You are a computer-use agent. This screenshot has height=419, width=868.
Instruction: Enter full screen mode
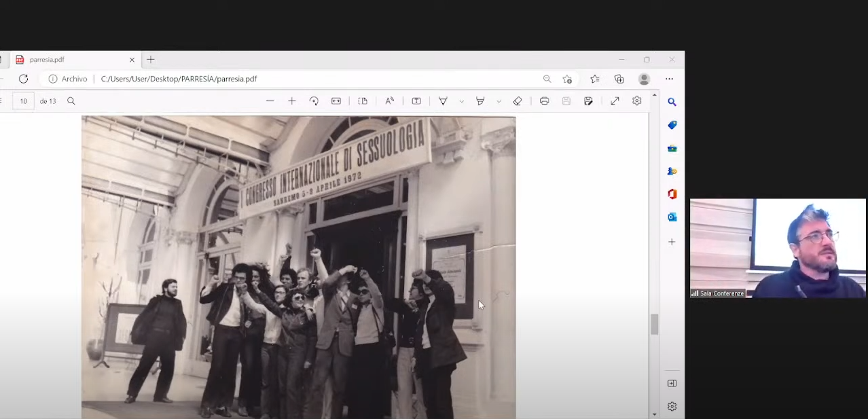point(615,101)
